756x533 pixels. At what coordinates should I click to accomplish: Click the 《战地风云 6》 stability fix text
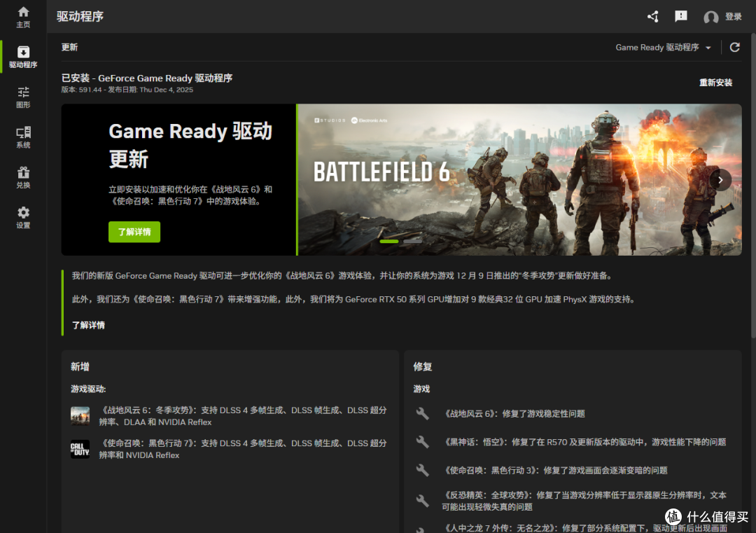(x=514, y=413)
